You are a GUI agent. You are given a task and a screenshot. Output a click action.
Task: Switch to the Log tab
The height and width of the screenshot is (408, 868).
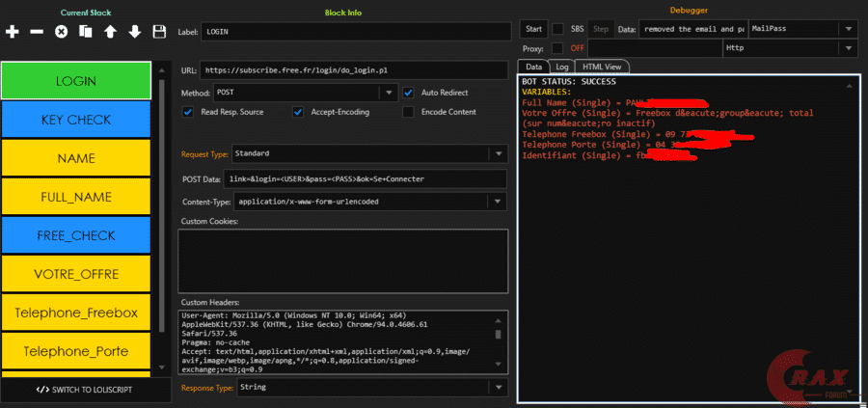562,67
